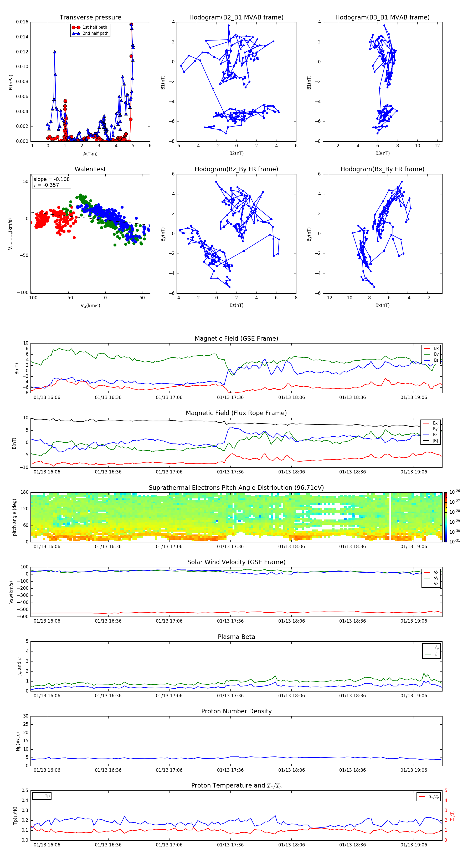Click the 'B2(nT)' x-axis label

(236, 154)
